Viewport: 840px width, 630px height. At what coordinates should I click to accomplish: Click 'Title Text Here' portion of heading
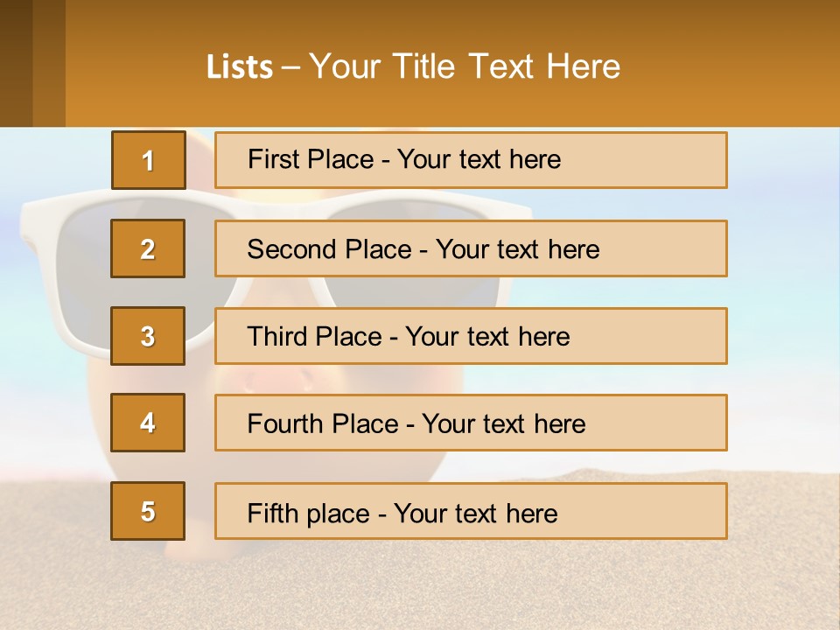[507, 66]
